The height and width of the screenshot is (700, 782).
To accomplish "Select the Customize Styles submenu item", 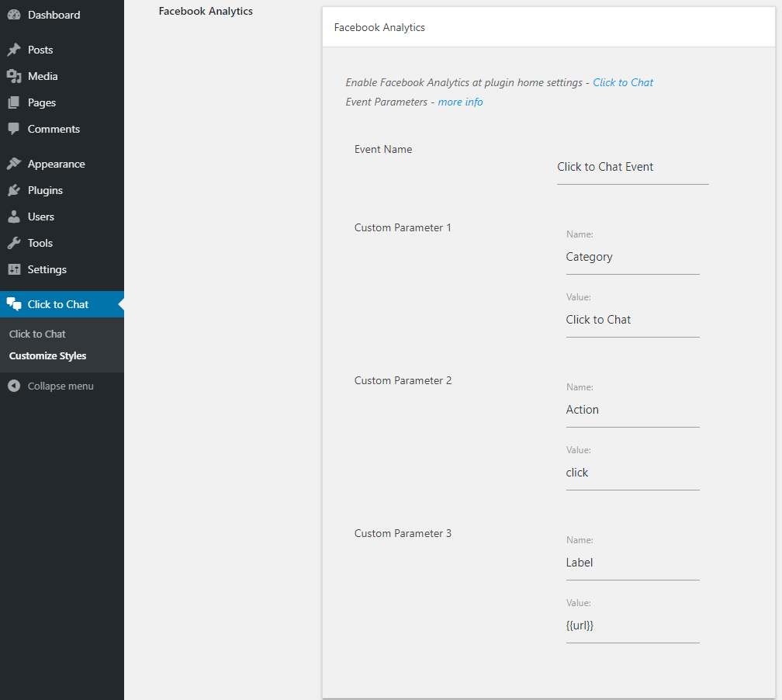I will pyautogui.click(x=48, y=356).
